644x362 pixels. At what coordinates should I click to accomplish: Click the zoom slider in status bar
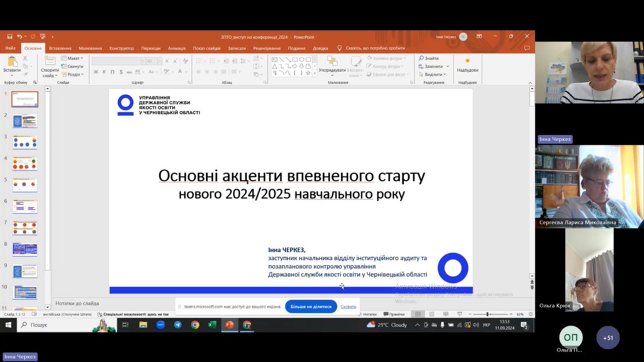(488, 314)
